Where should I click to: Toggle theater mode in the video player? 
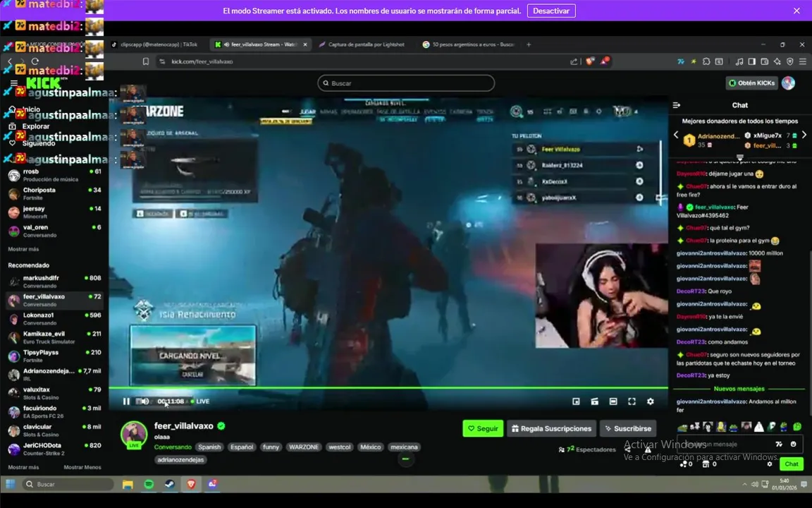coord(613,401)
